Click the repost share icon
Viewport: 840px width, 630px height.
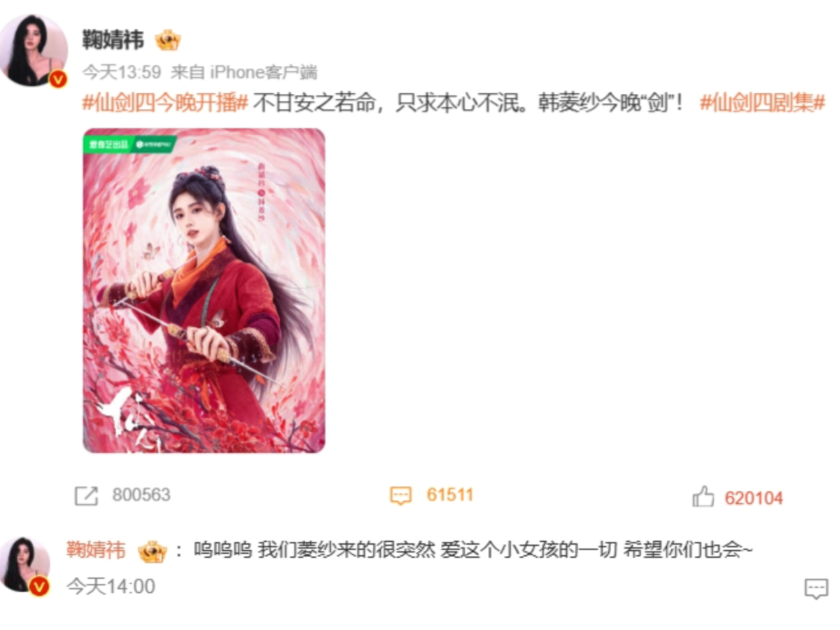86,496
